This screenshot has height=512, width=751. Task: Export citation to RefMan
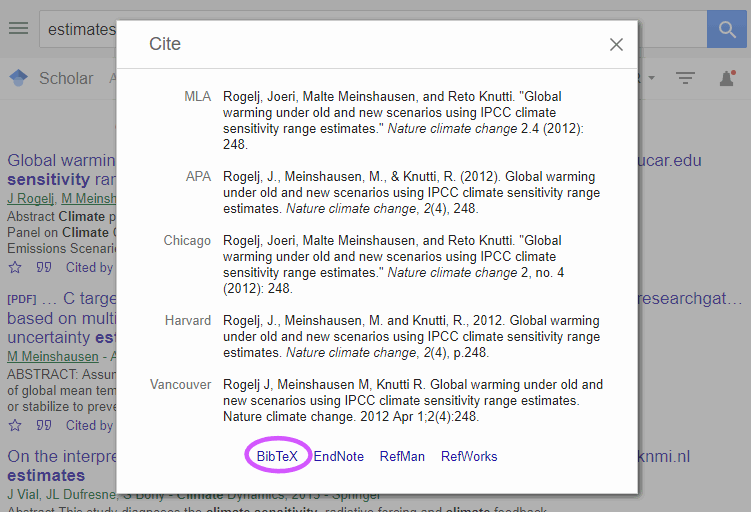402,456
